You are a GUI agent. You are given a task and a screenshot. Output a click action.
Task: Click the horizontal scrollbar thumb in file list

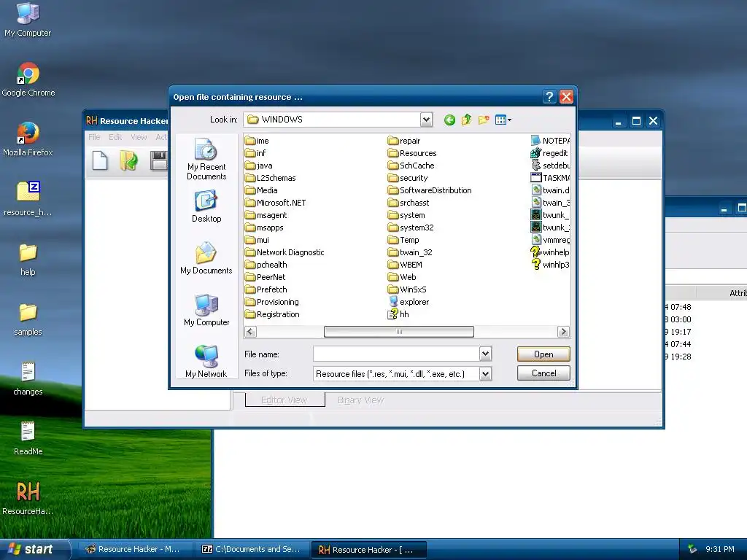pyautogui.click(x=399, y=332)
